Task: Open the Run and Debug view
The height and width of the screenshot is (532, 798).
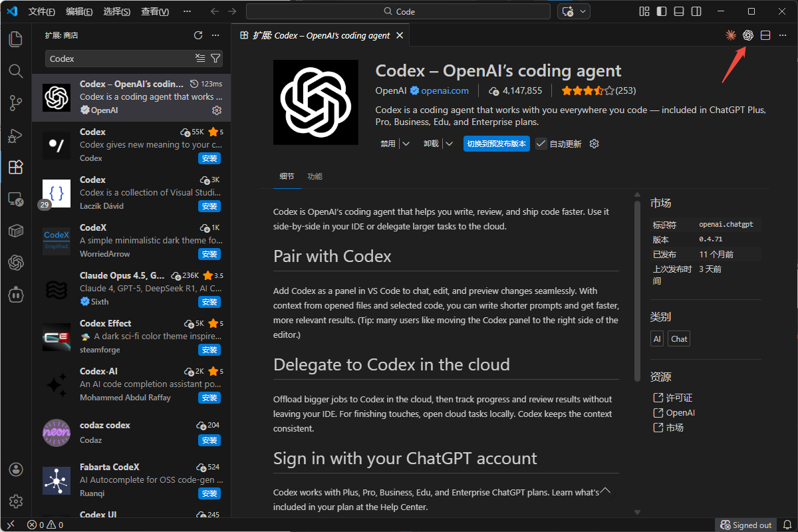Action: tap(16, 135)
